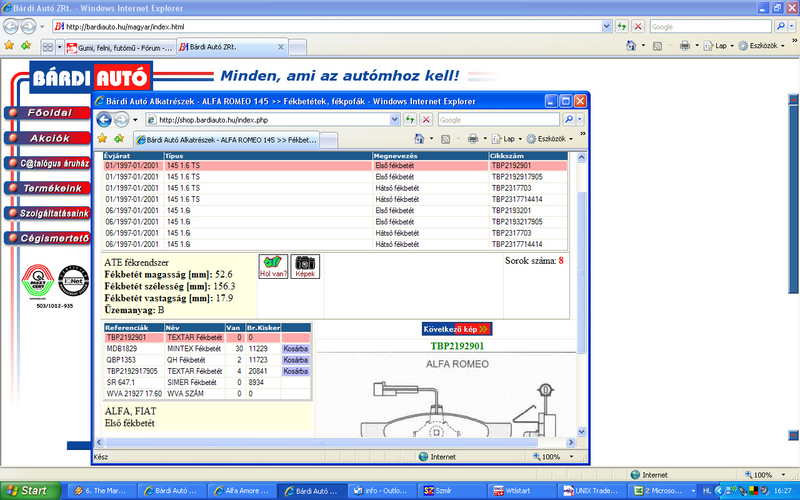
Task: Open the 'Termékeink' sidebar menu item
Action: tap(50, 188)
